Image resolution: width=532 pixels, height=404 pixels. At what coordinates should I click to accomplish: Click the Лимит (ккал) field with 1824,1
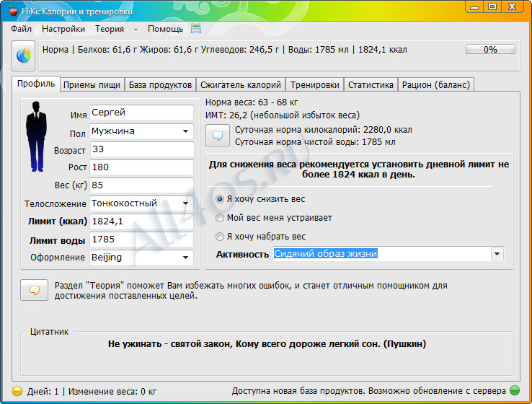142,221
